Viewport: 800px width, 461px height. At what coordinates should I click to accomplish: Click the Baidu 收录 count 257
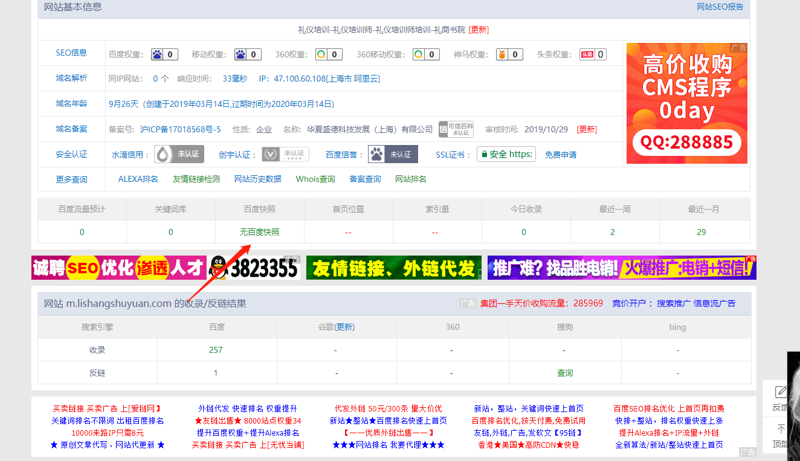(216, 350)
